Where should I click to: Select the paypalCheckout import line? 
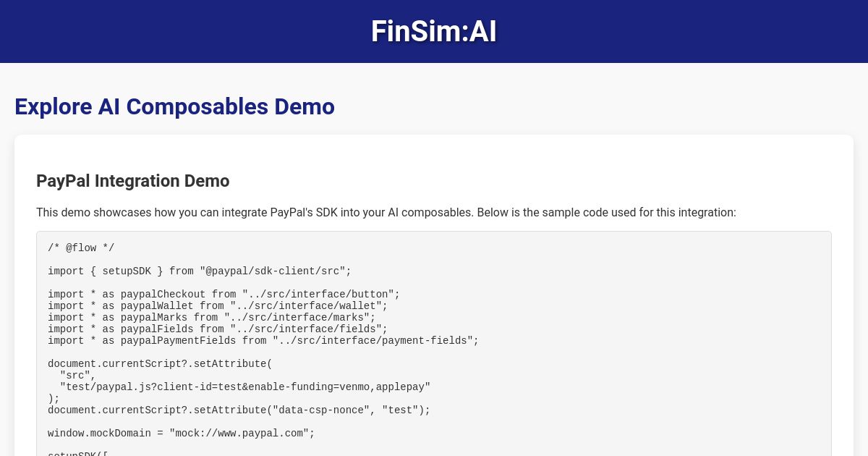[x=224, y=295]
